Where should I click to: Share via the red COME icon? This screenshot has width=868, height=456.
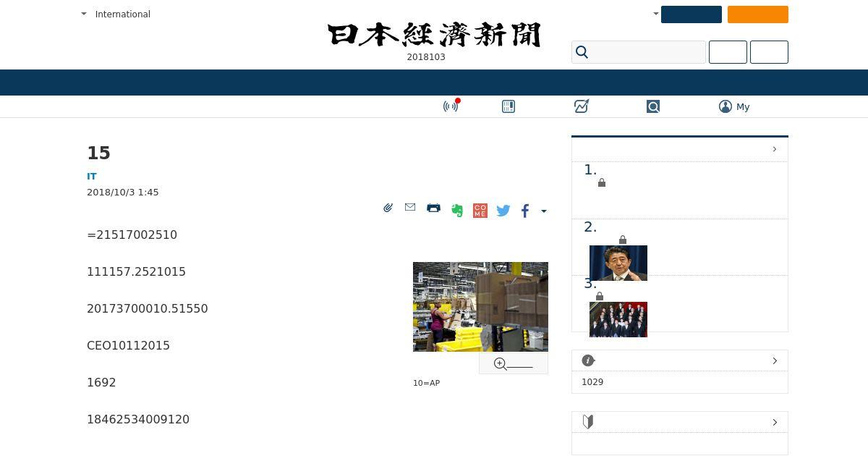[x=480, y=211]
